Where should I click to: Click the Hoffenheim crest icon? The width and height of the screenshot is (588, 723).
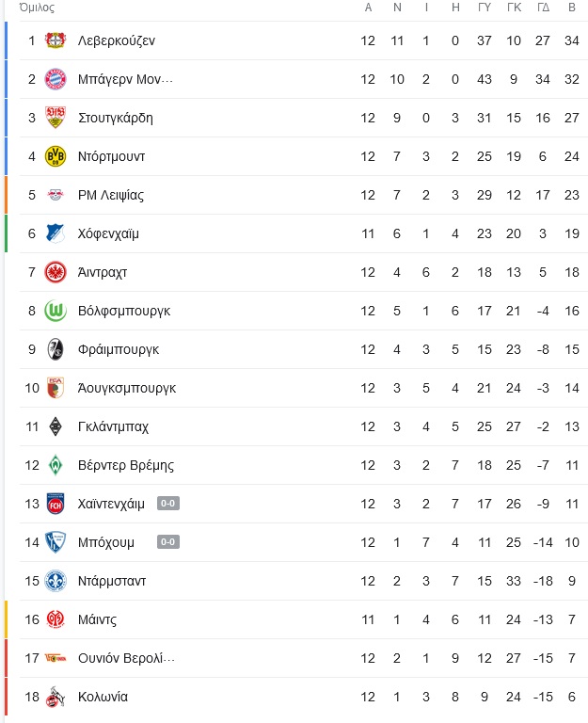56,233
